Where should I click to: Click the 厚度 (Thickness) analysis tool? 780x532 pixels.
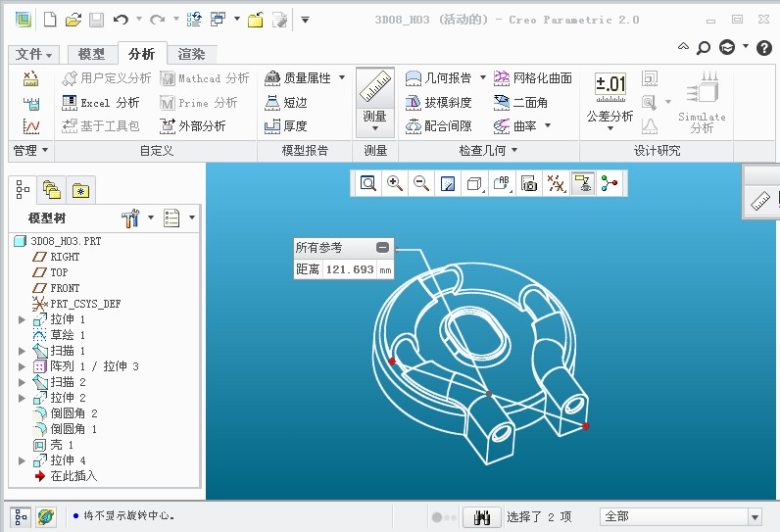pos(286,125)
